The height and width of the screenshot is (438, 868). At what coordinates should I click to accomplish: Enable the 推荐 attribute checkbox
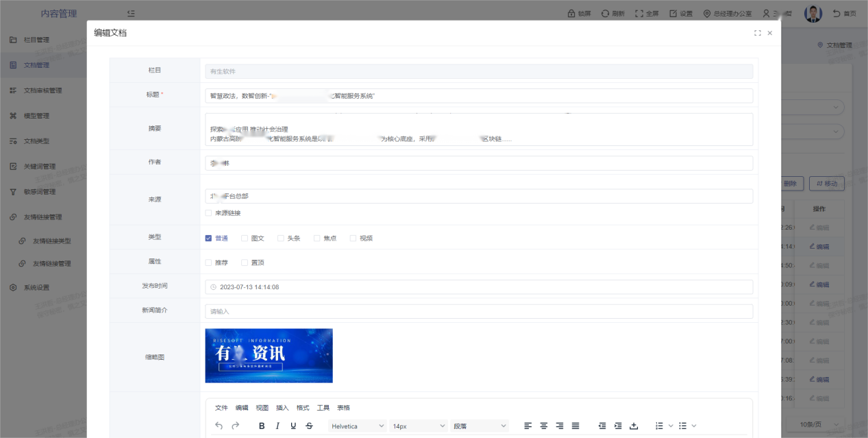click(208, 263)
